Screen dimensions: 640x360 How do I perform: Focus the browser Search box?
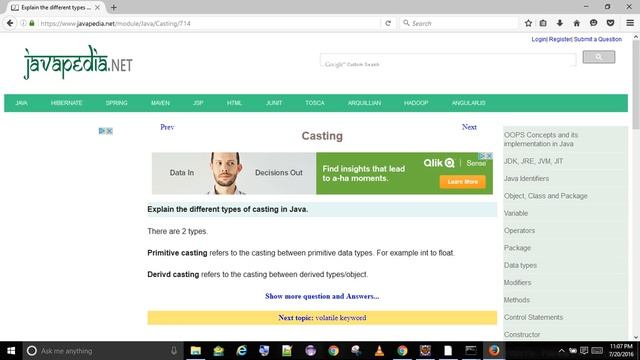click(x=459, y=23)
